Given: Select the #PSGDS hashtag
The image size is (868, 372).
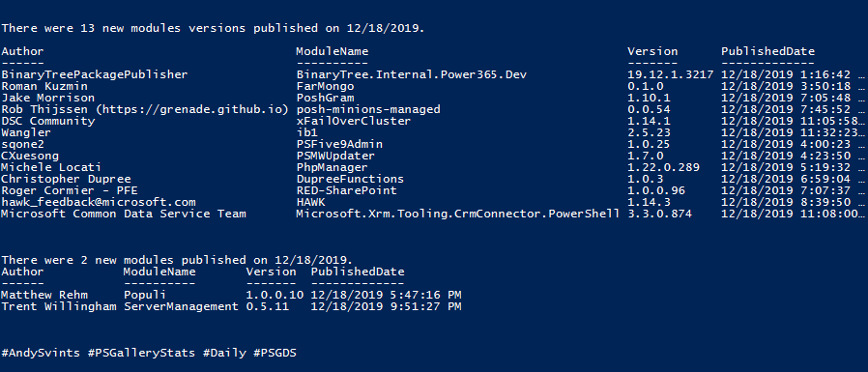Looking at the screenshot, I should (275, 353).
